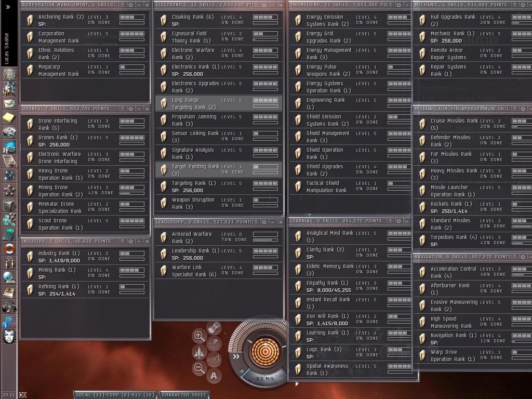Pin the Engineering skills window
The height and width of the screenshot is (399, 532).
[398, 5]
